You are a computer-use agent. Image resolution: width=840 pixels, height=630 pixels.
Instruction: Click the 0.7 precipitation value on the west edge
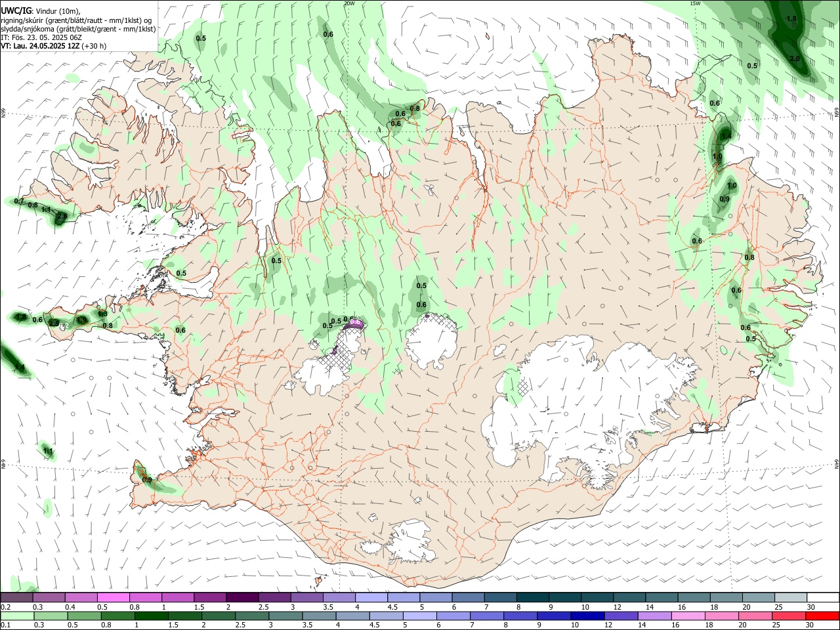tap(19, 201)
